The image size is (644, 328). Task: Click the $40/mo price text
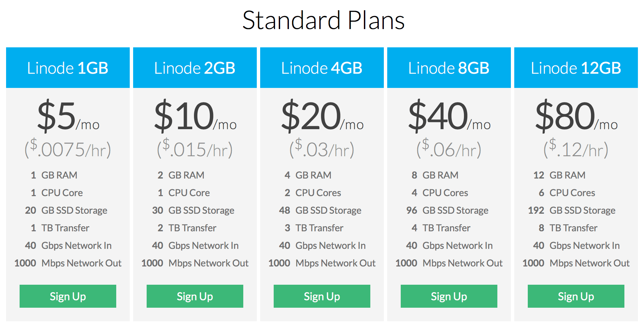(449, 116)
